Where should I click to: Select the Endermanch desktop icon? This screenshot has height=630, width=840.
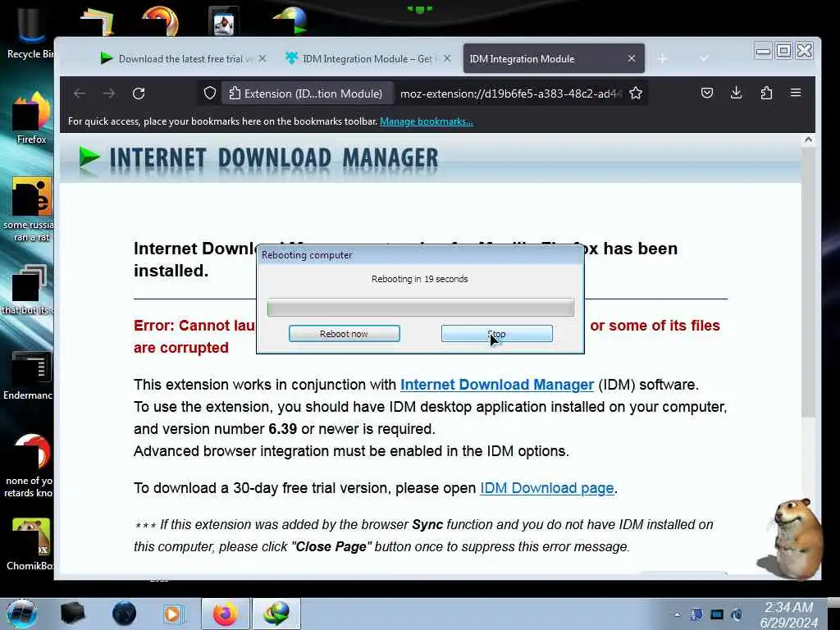(29, 375)
